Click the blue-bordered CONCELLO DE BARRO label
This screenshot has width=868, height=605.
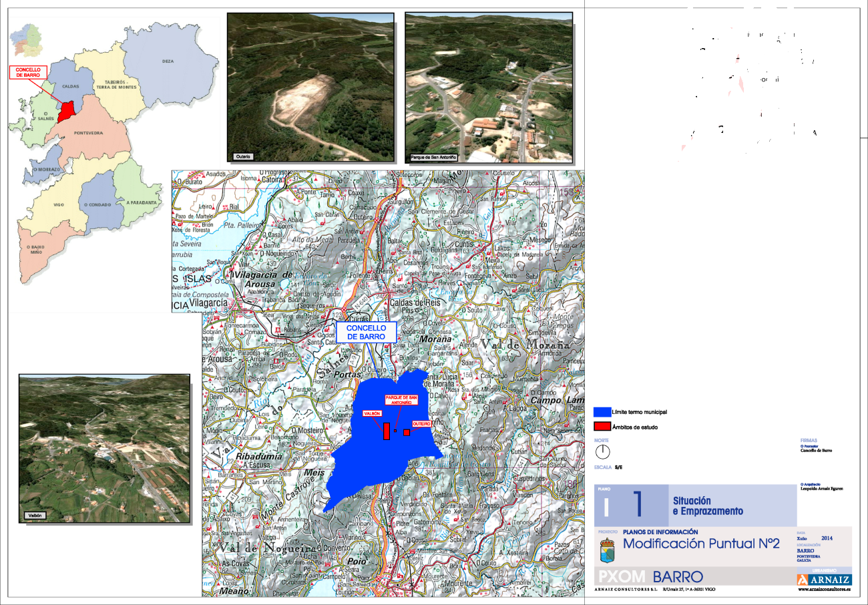pyautogui.click(x=366, y=332)
